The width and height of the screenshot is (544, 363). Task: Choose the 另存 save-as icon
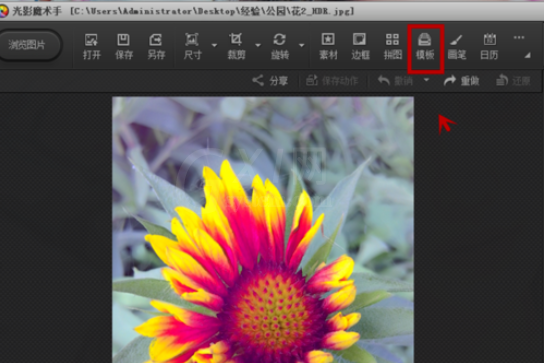pyautogui.click(x=156, y=47)
